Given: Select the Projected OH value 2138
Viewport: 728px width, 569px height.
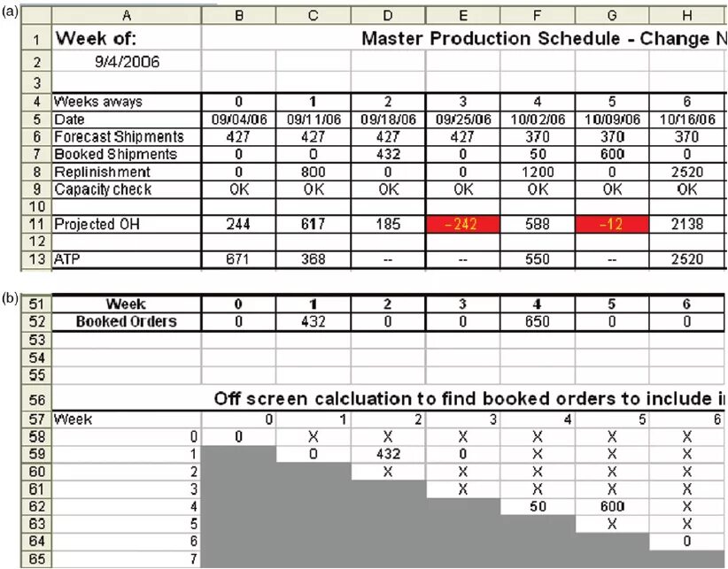Looking at the screenshot, I should click(x=687, y=225).
